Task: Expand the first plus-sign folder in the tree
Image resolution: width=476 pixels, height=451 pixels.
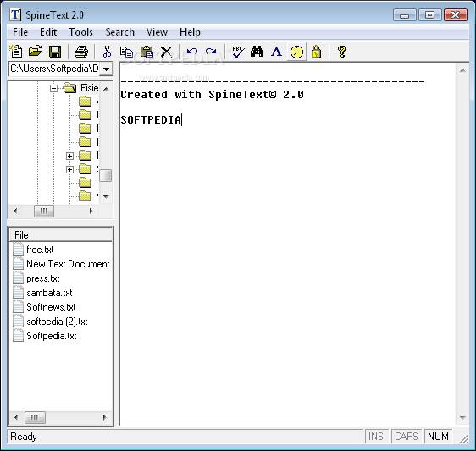Action: pyautogui.click(x=69, y=156)
